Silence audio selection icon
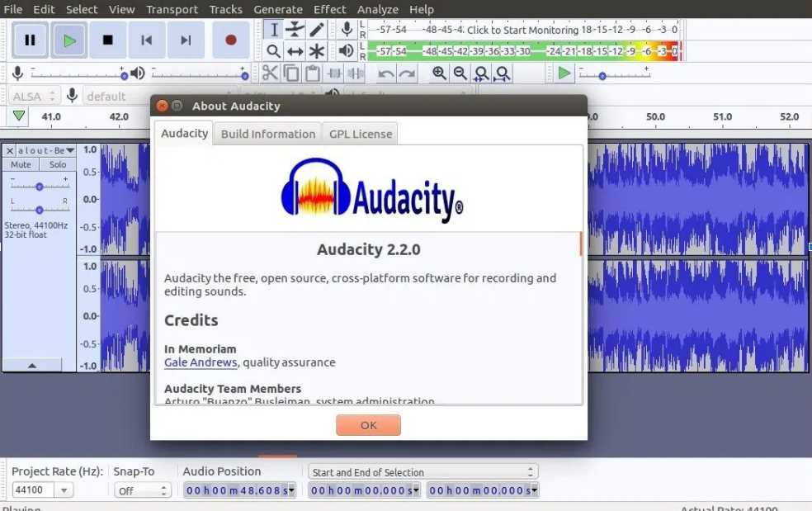 [x=355, y=73]
